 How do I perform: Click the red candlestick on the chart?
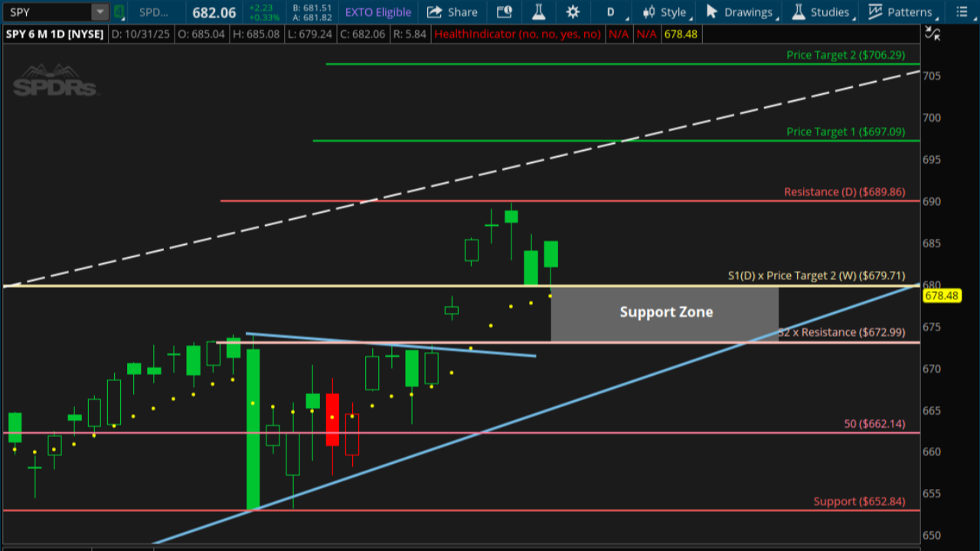[332, 419]
